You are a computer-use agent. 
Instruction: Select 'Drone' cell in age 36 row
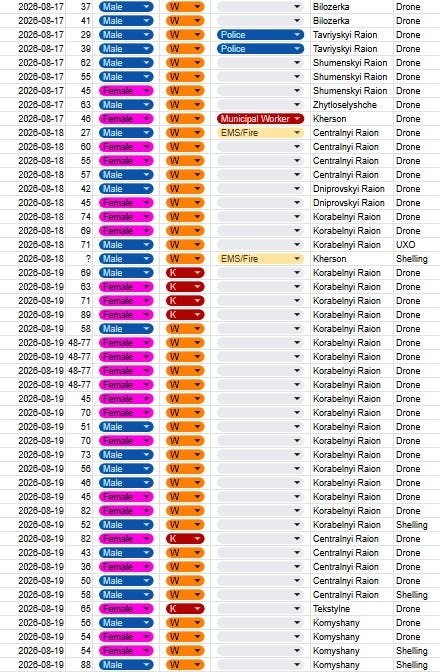(x=417, y=567)
